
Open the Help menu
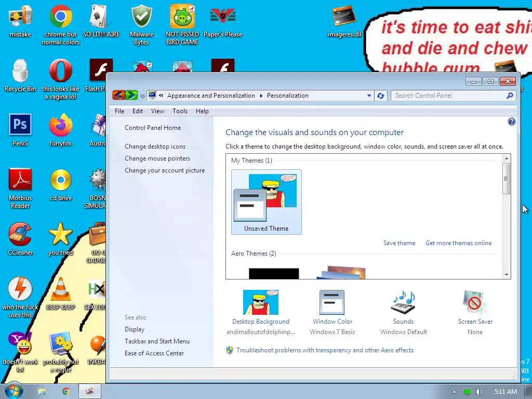click(202, 111)
